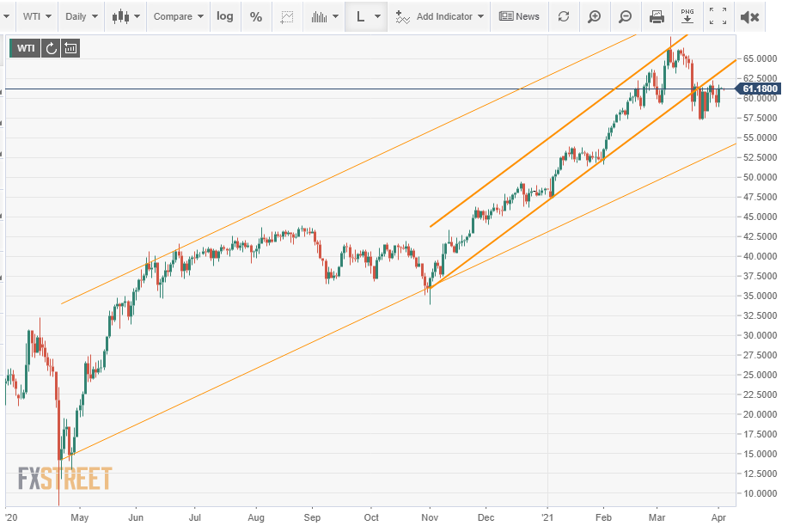Refresh the chart data
788x532 pixels.
tap(563, 16)
